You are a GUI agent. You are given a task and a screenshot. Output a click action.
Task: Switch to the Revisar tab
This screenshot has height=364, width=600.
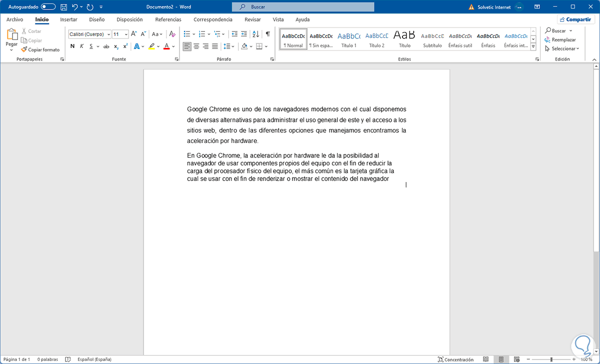coord(252,19)
